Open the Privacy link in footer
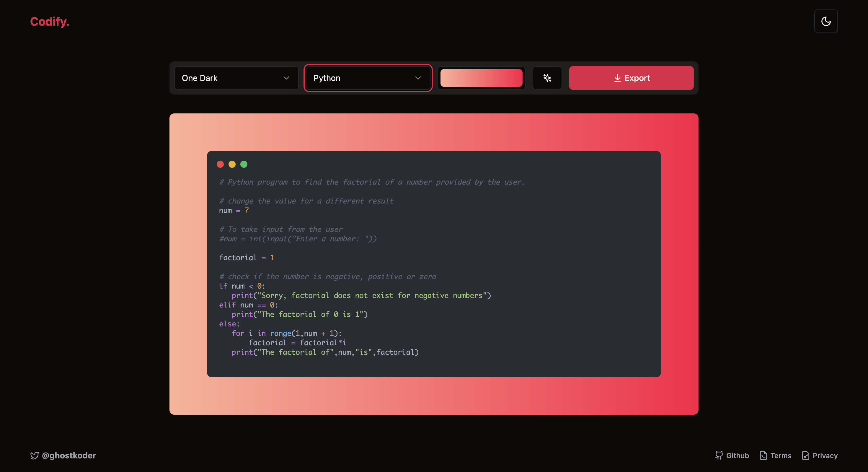Viewport: 868px width, 472px height. point(820,455)
